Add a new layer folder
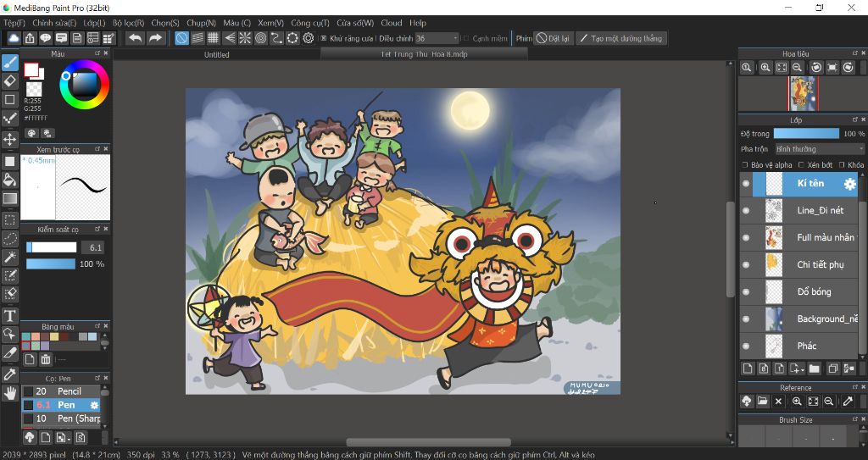Viewport: 868px width, 460px height. coord(815,369)
